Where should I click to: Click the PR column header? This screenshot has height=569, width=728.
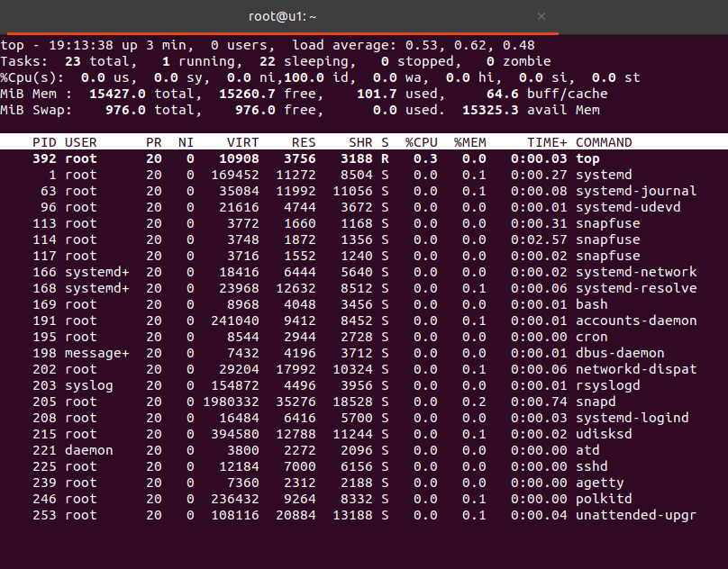154,142
